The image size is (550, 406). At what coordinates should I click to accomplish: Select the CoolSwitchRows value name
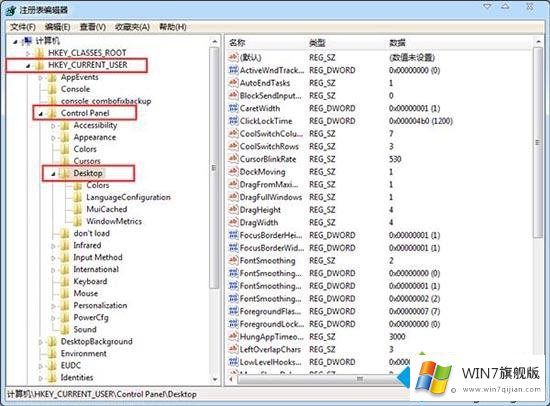click(x=269, y=146)
